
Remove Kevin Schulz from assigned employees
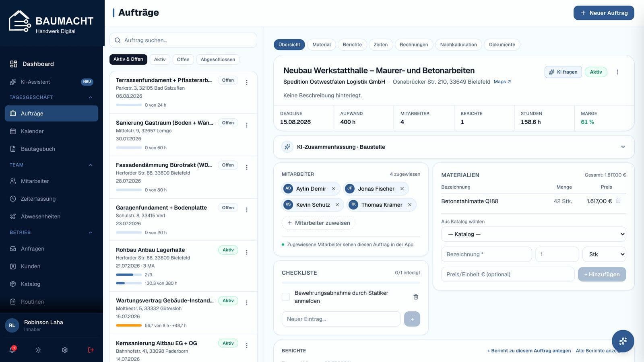tap(337, 205)
